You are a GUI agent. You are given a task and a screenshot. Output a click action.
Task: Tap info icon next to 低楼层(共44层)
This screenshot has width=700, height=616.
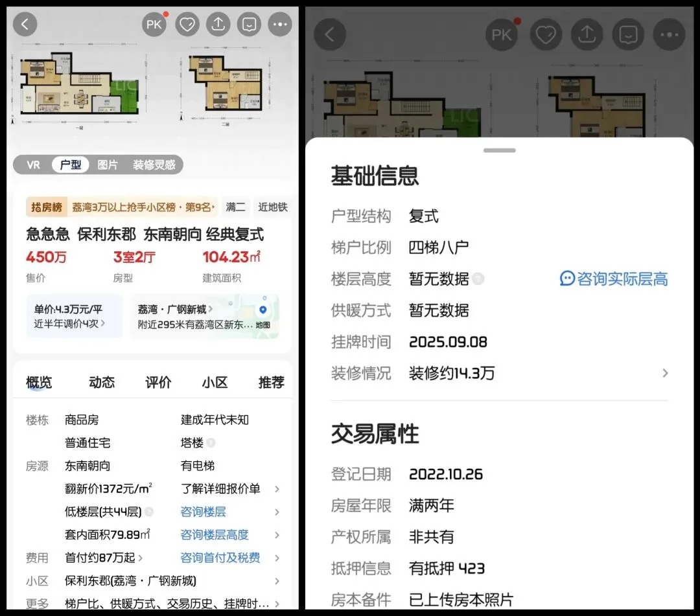click(x=149, y=512)
